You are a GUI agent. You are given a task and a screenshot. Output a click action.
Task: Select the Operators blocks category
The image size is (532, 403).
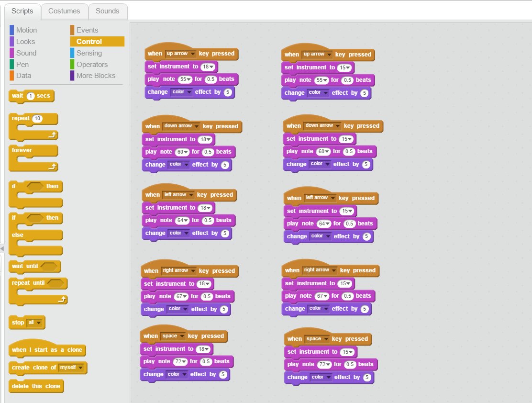click(x=92, y=65)
